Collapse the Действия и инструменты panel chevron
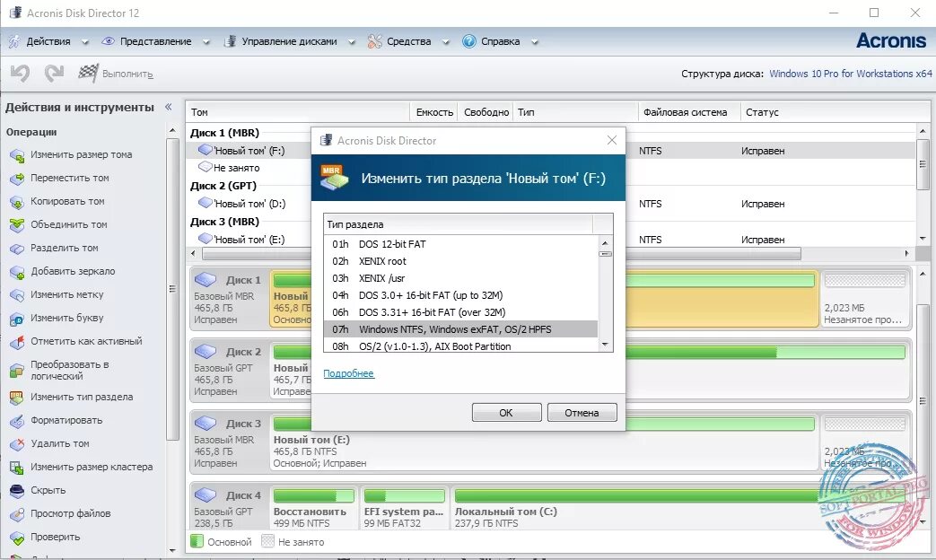This screenshot has width=936, height=560. pos(169,107)
